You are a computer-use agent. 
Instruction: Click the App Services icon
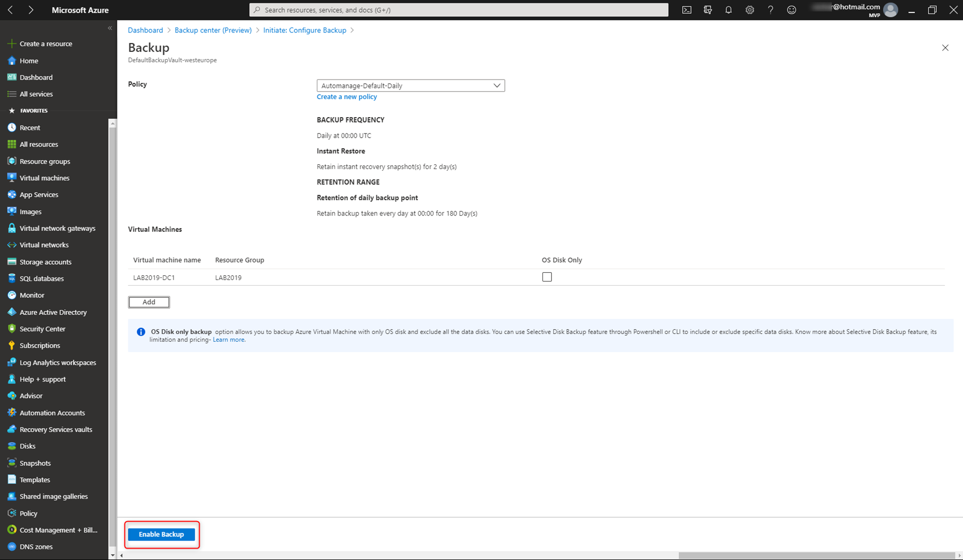pyautogui.click(x=12, y=194)
